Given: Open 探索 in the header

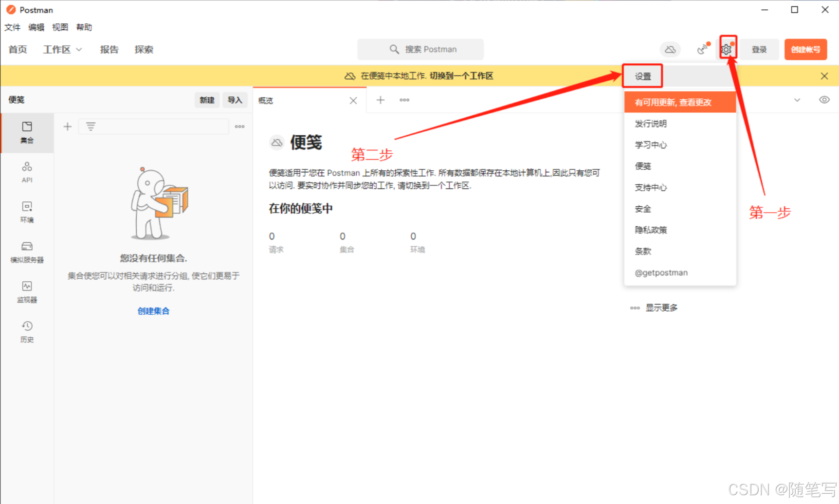Looking at the screenshot, I should (144, 49).
